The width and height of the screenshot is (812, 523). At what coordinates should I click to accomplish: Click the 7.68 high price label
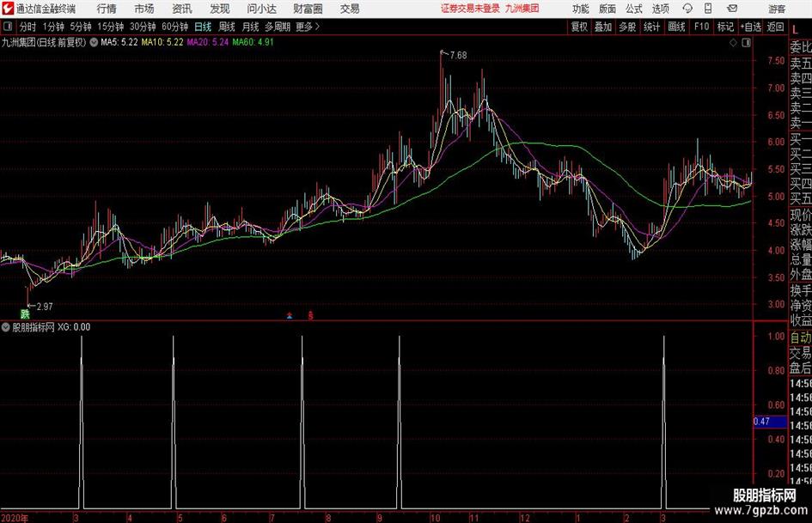458,56
